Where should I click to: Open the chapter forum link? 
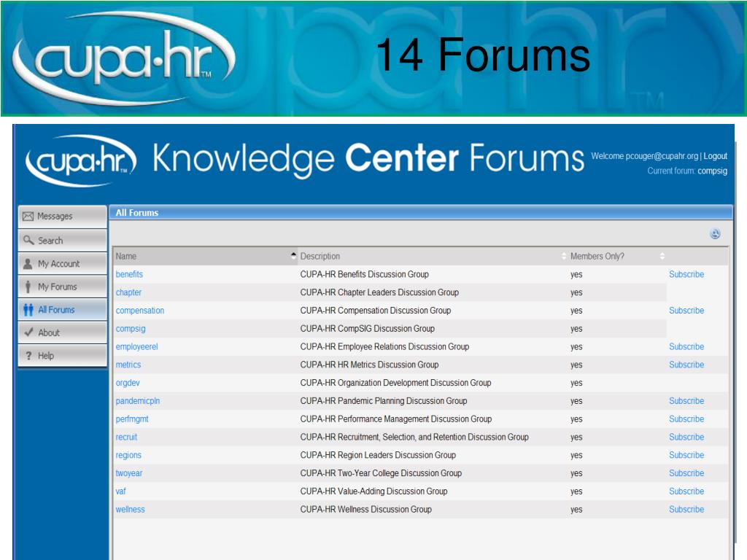tap(128, 292)
